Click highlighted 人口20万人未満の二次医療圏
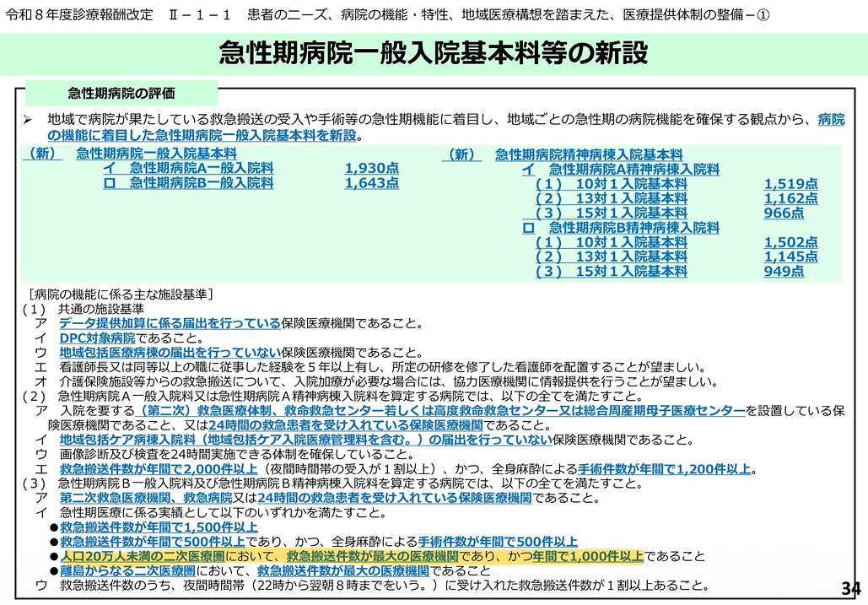Image resolution: width=868 pixels, height=605 pixels. (143, 556)
